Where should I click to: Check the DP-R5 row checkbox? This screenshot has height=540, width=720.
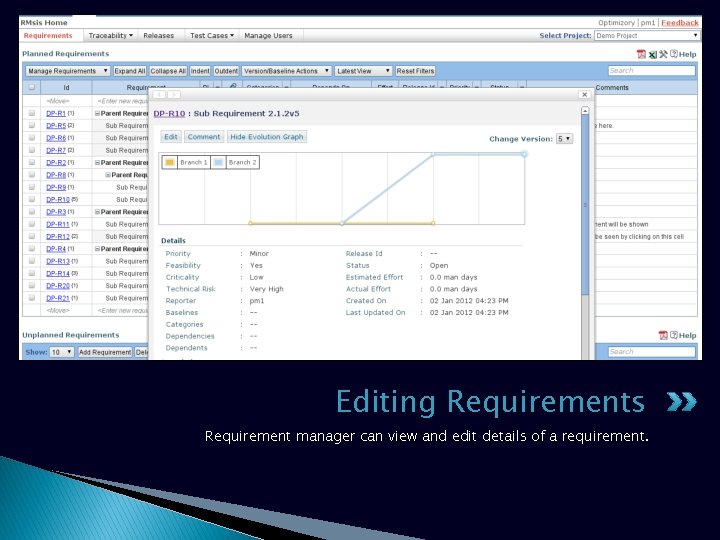point(32,125)
